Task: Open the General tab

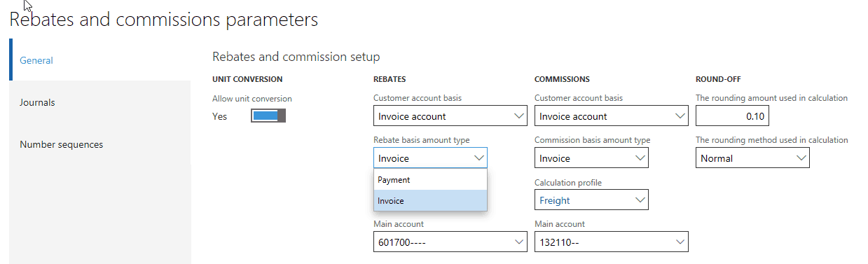Action: tap(99, 60)
